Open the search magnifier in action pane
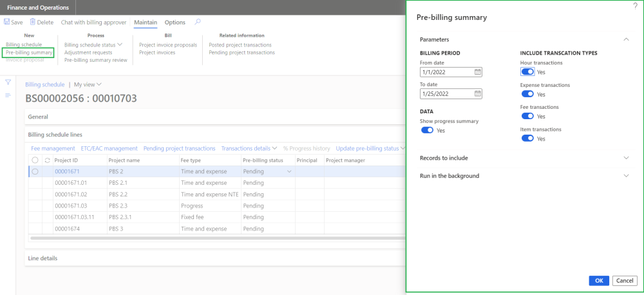Viewport: 644px width, 295px height. [198, 22]
